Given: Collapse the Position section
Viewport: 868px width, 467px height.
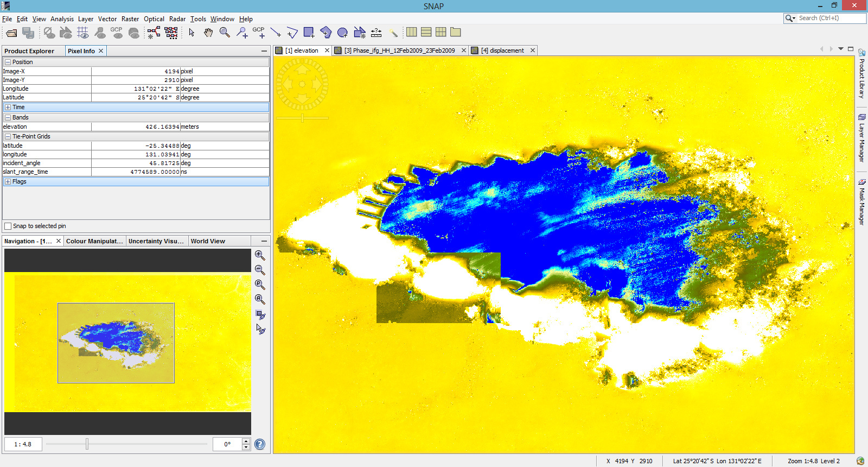Looking at the screenshot, I should (8, 62).
